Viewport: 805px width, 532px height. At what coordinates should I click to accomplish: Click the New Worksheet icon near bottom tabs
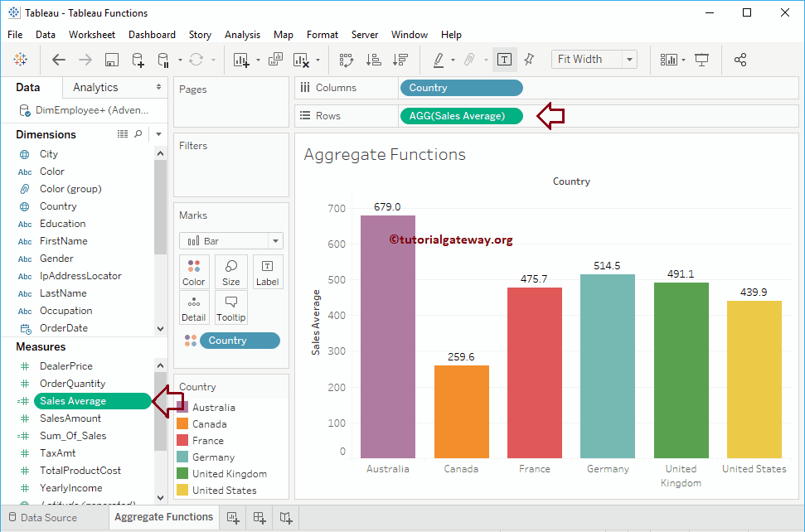point(233,517)
